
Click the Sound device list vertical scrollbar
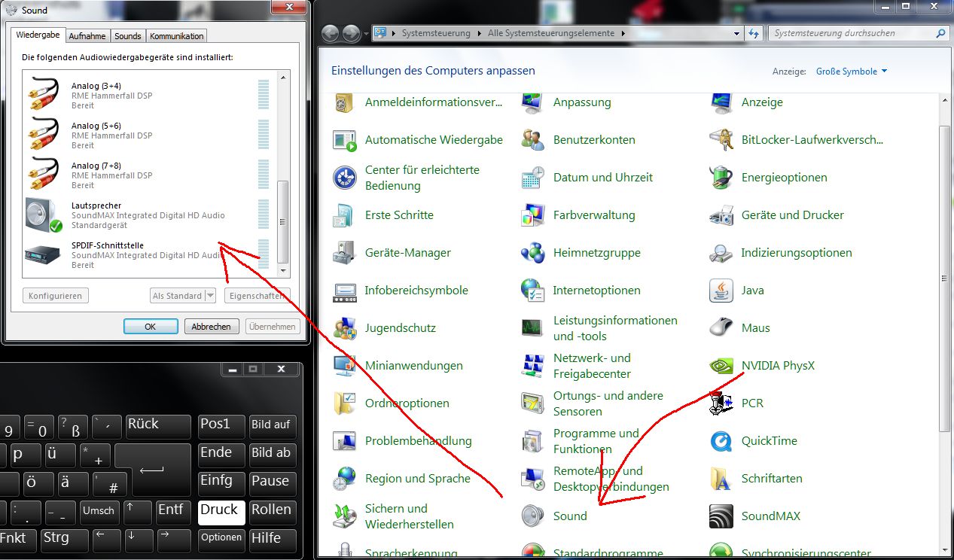click(x=283, y=174)
